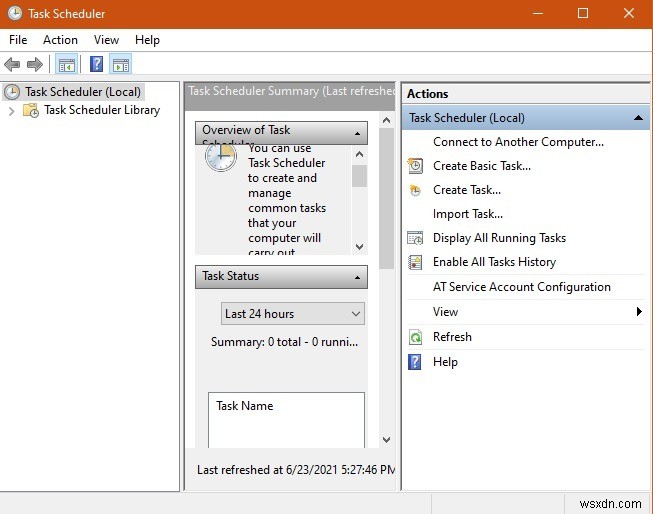The height and width of the screenshot is (514, 653).
Task: Click the Last refreshed at timestamp text
Action: coord(296,470)
